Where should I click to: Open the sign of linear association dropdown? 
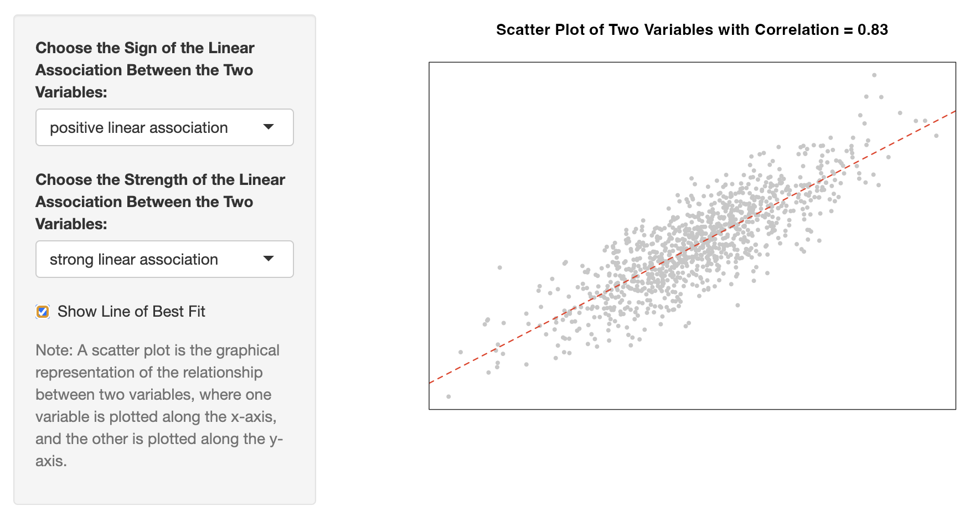(x=164, y=127)
